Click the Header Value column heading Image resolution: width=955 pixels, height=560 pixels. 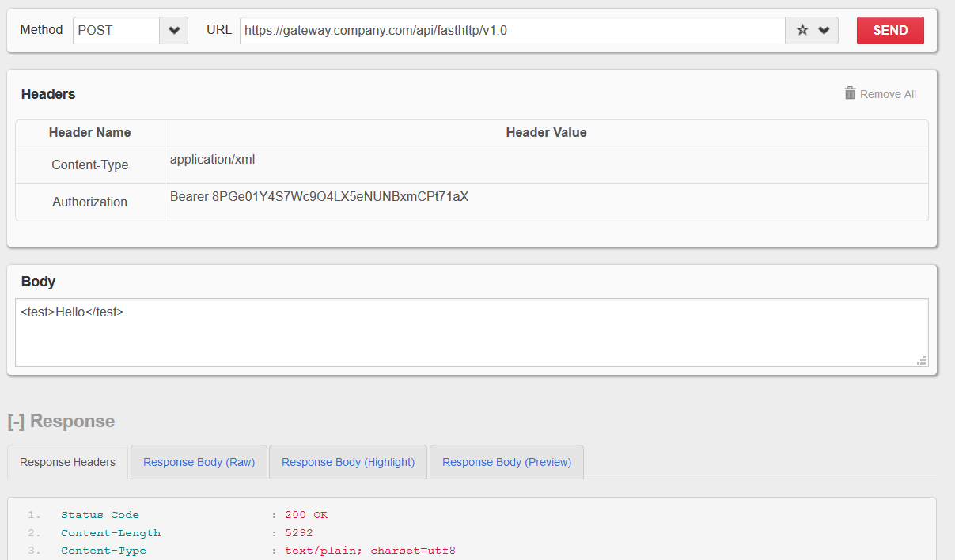[546, 132]
